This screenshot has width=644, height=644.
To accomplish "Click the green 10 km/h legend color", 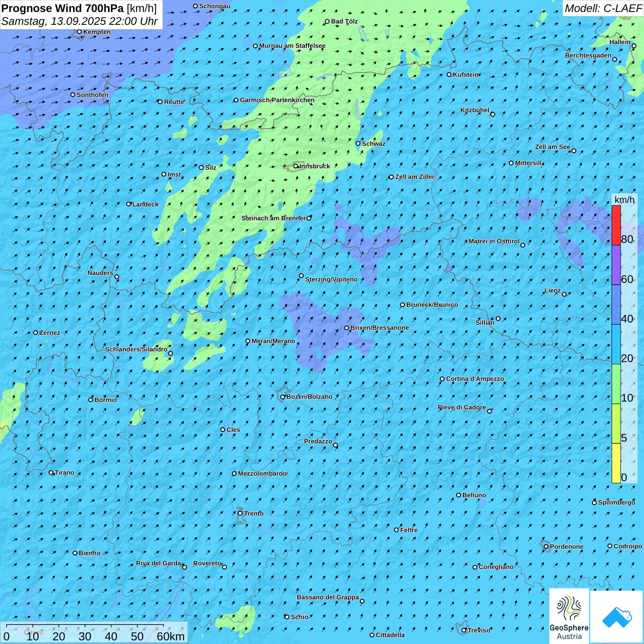I will pos(616,384).
